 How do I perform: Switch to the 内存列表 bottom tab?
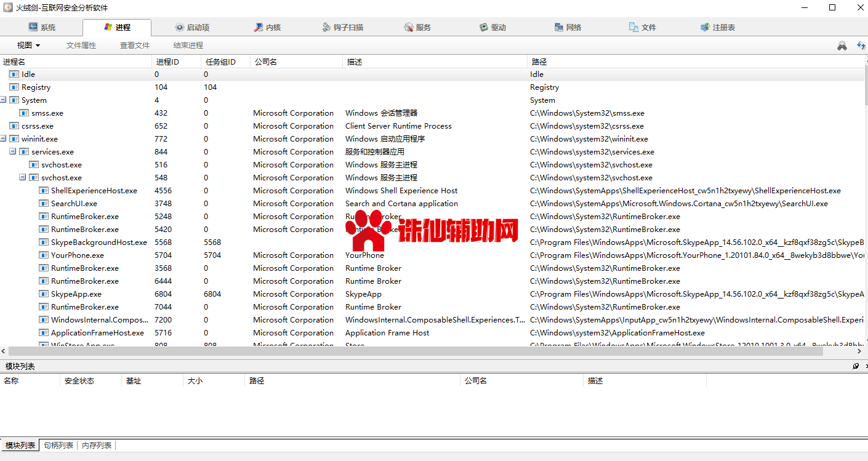(97, 446)
